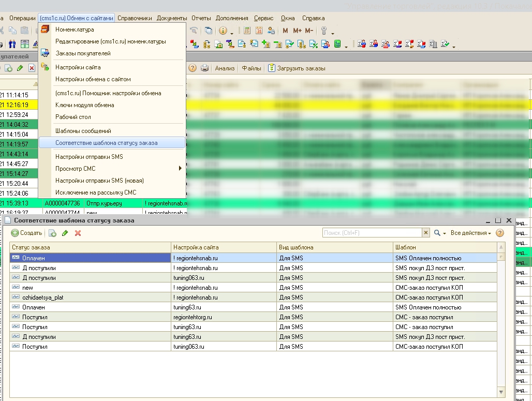This screenshot has width=532, height=401.
Task: Select the ozhidaetsya_plat status row
Action: 43,298
